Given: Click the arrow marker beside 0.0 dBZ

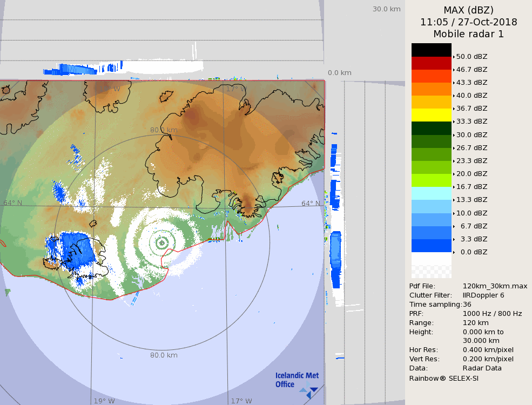Looking at the screenshot, I should click(454, 252).
